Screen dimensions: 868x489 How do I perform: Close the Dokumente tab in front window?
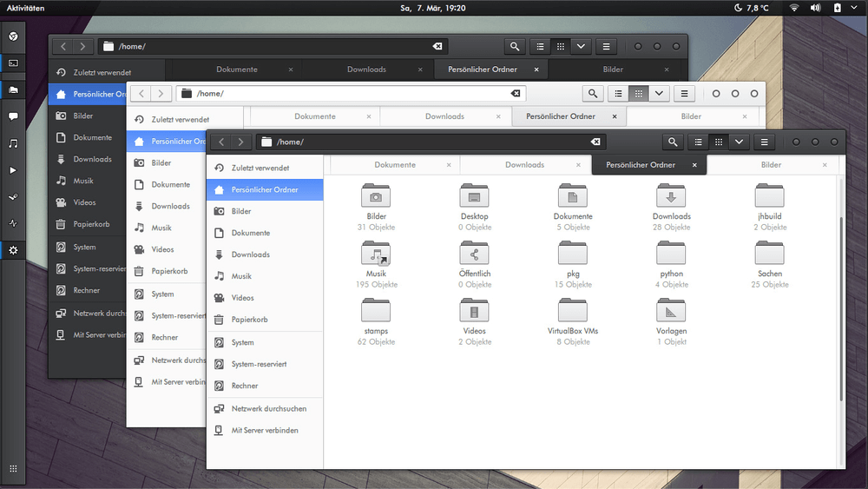449,165
